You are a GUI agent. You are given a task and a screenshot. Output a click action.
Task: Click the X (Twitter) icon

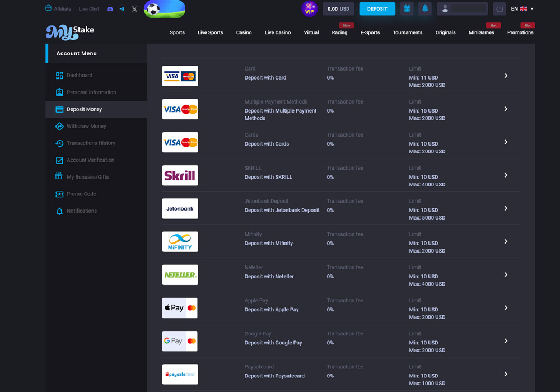point(134,9)
